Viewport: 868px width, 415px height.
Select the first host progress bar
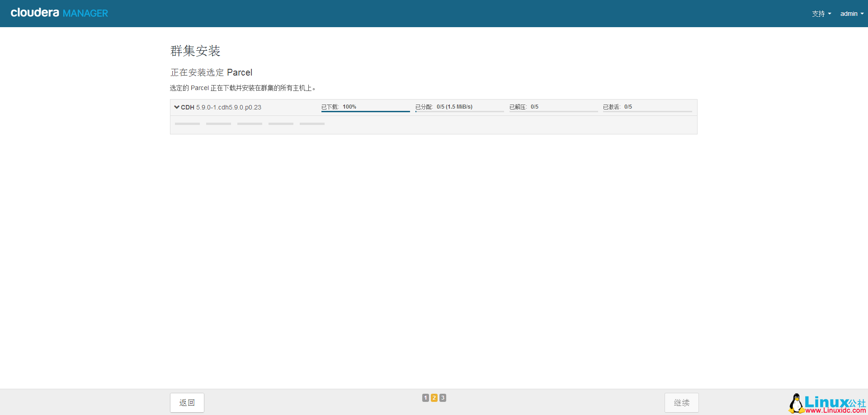(187, 124)
